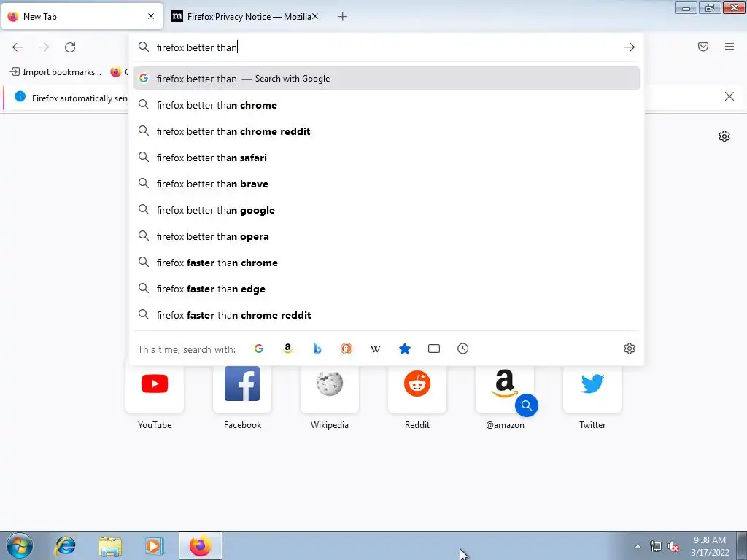This screenshot has width=747, height=560.
Task: Open Windows Explorer folder from taskbar
Action: 110,545
